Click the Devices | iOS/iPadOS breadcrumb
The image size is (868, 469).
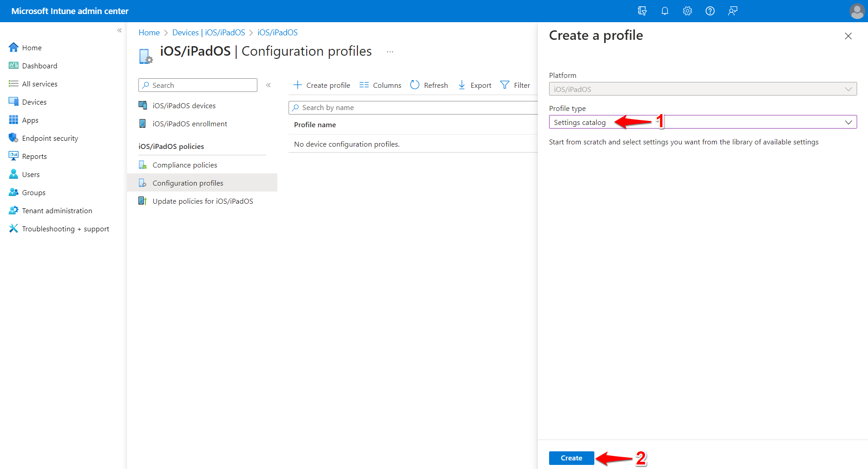pos(209,33)
